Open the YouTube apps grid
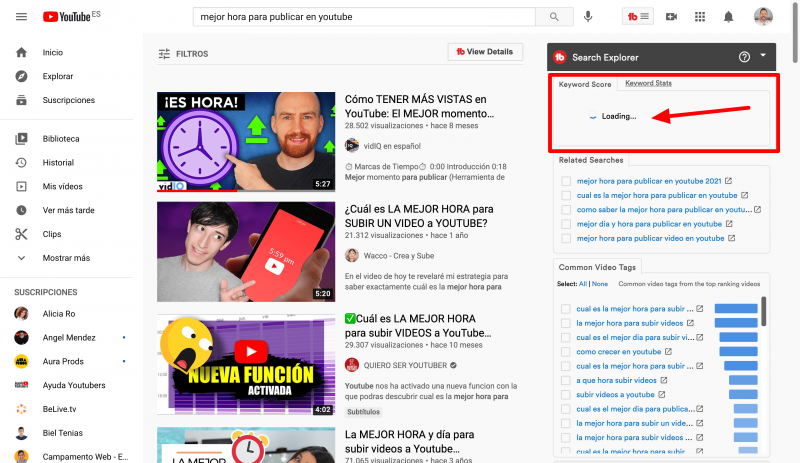Screen dimensions: 800x463 [x=700, y=17]
